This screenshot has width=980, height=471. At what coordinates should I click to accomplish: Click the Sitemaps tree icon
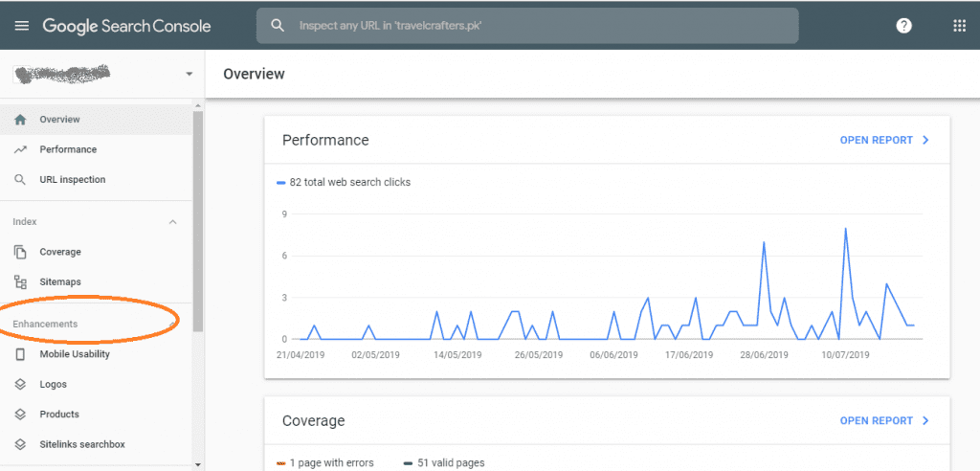click(20, 282)
